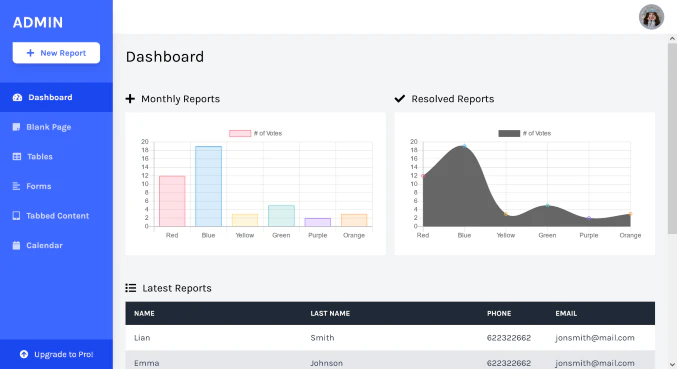This screenshot has height=369, width=677.
Task: Open the Calendar sidebar item
Action: tap(56, 245)
